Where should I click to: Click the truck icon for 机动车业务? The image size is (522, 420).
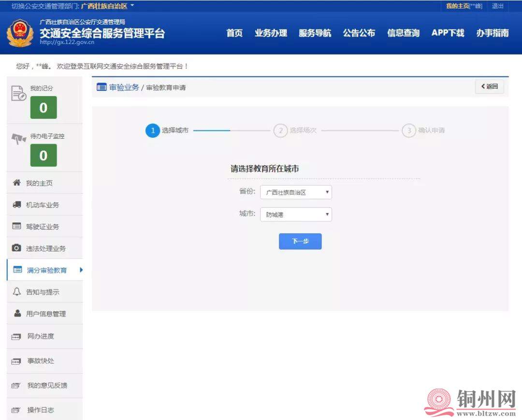(16, 205)
